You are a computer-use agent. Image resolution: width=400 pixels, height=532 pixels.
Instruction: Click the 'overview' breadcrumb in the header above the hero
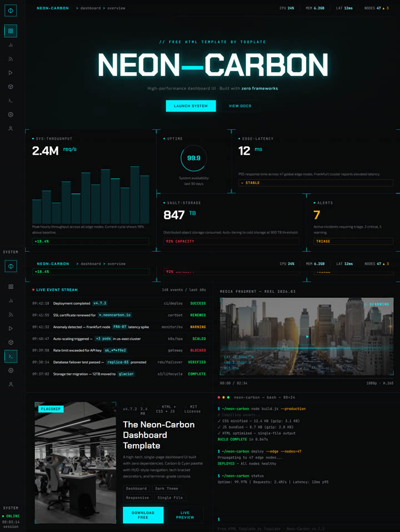[x=116, y=8]
